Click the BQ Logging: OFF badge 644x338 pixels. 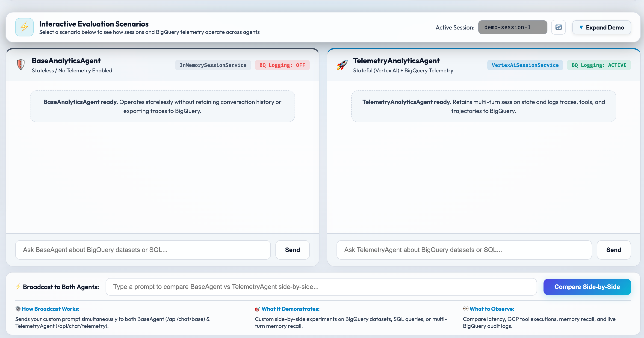pyautogui.click(x=282, y=65)
